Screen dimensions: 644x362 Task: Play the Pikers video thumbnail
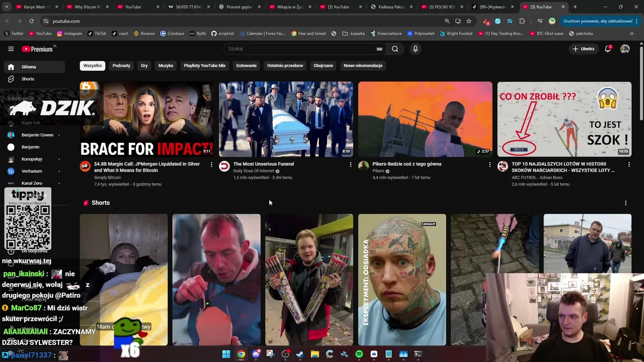click(425, 119)
